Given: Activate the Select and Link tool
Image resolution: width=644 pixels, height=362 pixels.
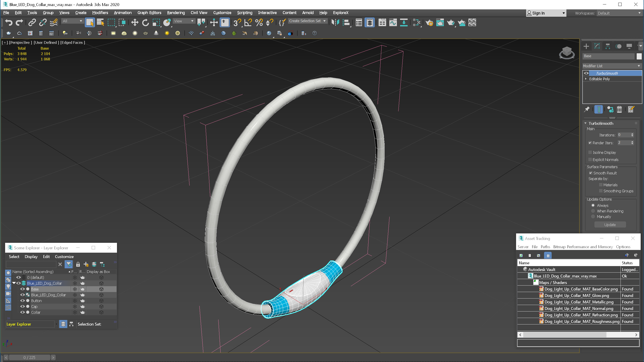Looking at the screenshot, I should click(x=32, y=23).
